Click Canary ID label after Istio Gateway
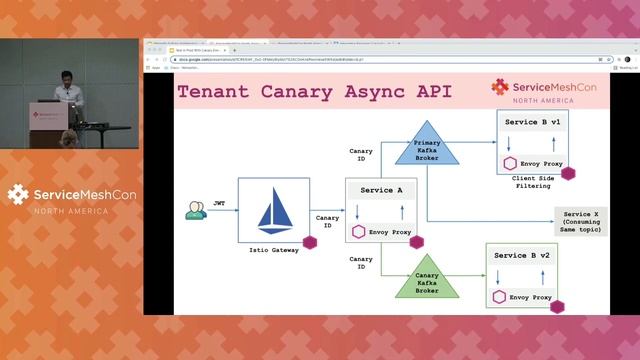The image size is (640, 360). [x=327, y=222]
